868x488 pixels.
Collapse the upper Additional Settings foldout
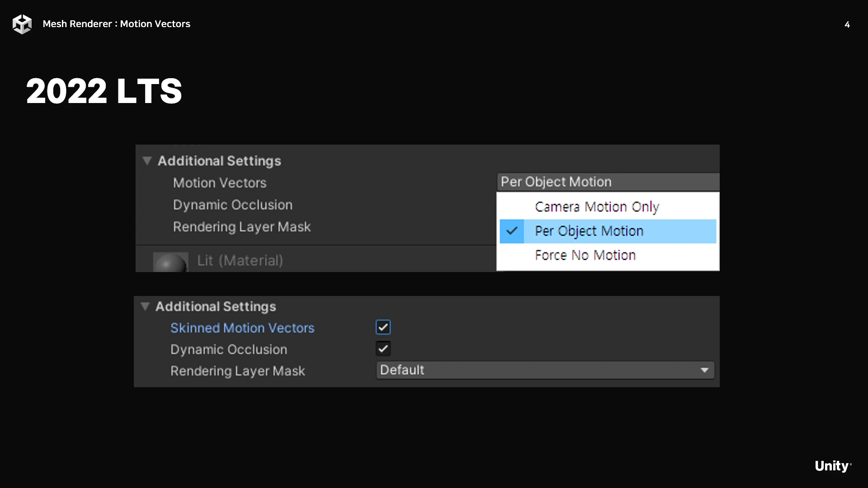147,161
